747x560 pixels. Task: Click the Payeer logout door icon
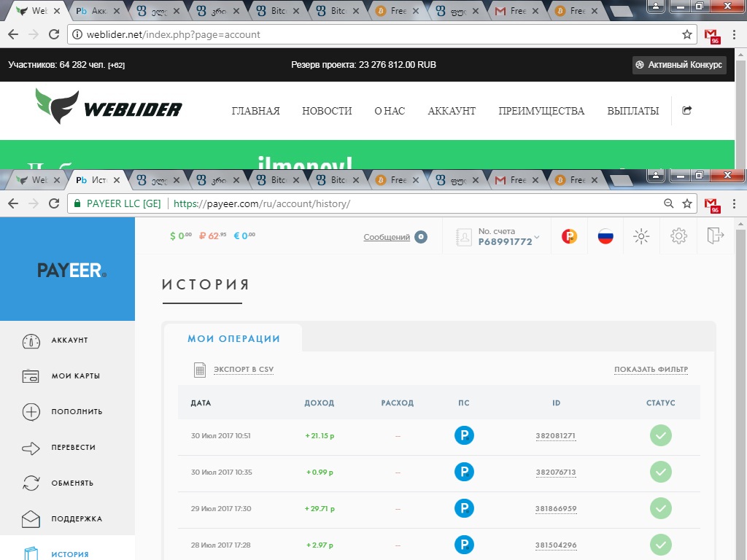(x=715, y=236)
